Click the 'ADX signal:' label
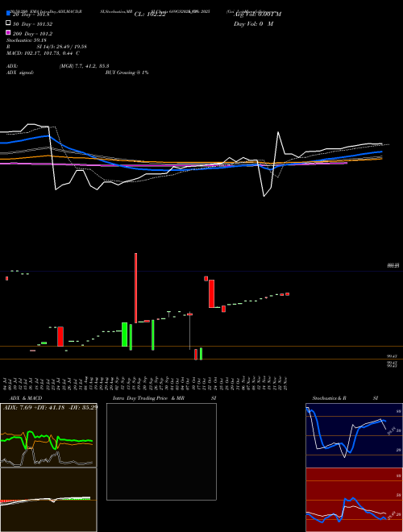The image size is (403, 532). click(x=20, y=73)
